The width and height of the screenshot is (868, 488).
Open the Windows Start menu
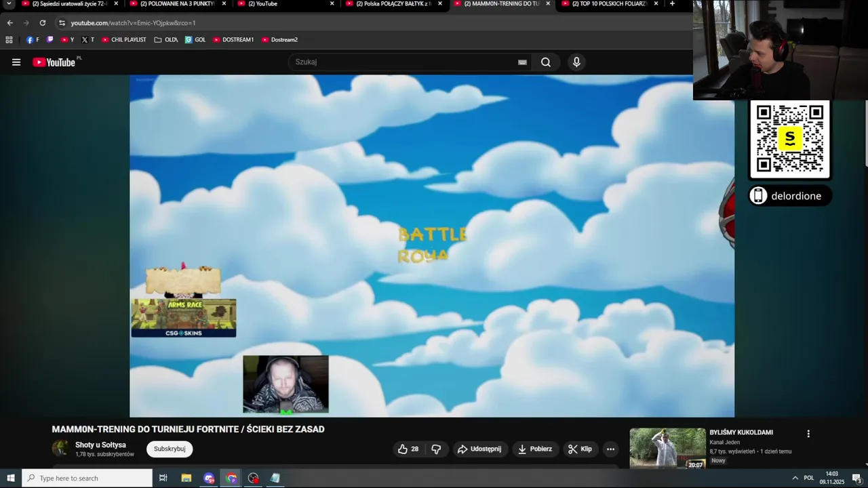point(10,479)
